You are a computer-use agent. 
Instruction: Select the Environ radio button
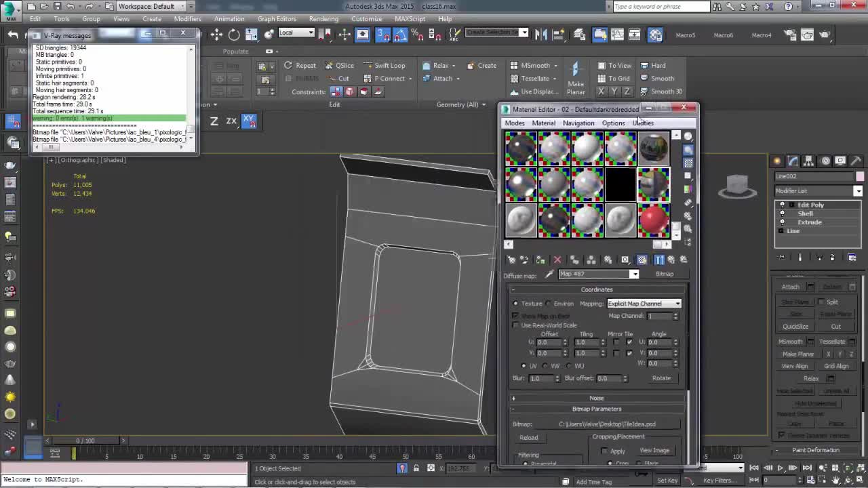point(549,304)
